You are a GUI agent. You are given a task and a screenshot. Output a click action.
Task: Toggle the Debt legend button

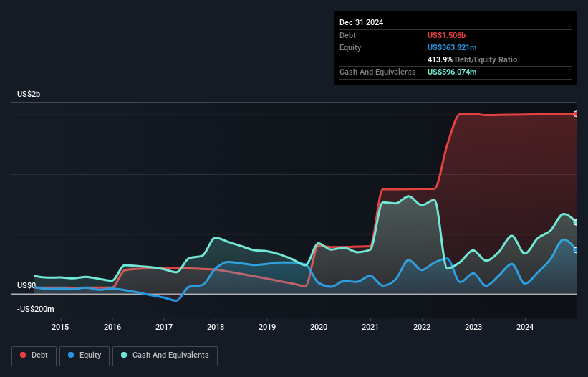click(34, 355)
